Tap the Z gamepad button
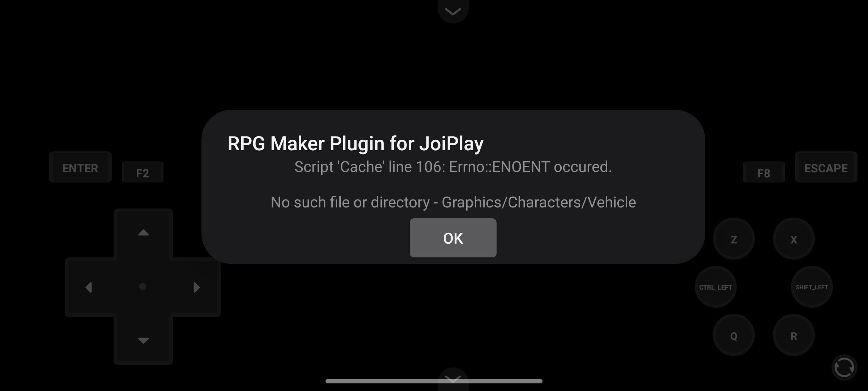Viewport: 868px width, 391px height. tap(734, 239)
